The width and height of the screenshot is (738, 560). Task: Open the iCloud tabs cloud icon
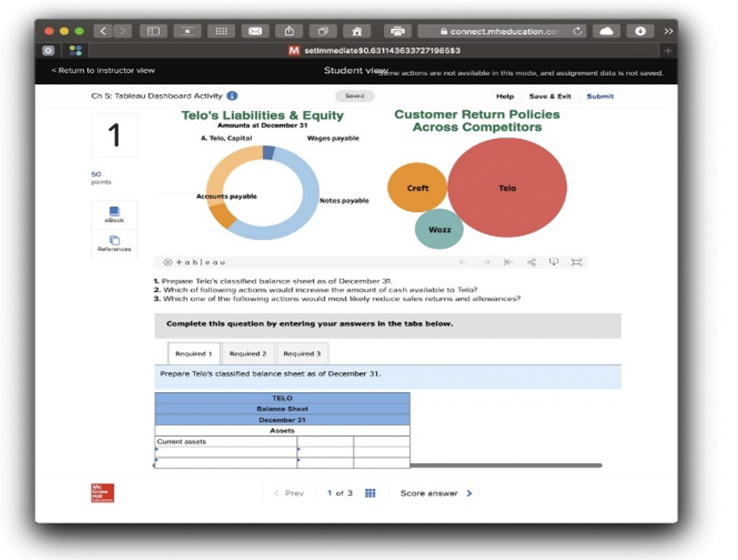[607, 31]
